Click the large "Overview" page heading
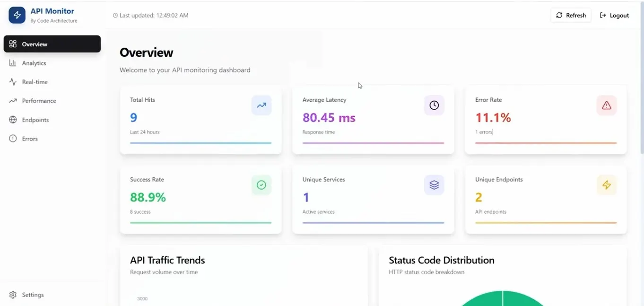Image resolution: width=644 pixels, height=306 pixels. point(147,52)
